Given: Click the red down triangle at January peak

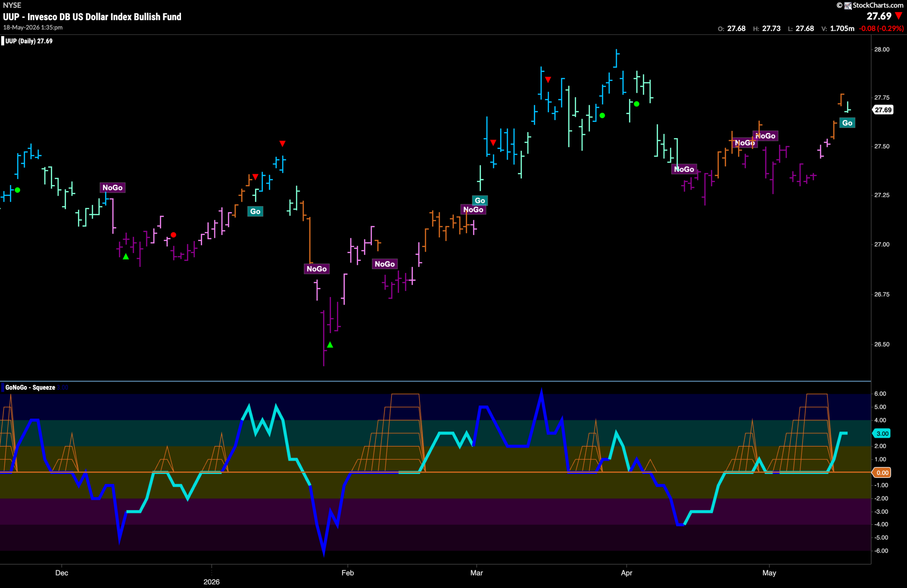Looking at the screenshot, I should click(x=282, y=144).
